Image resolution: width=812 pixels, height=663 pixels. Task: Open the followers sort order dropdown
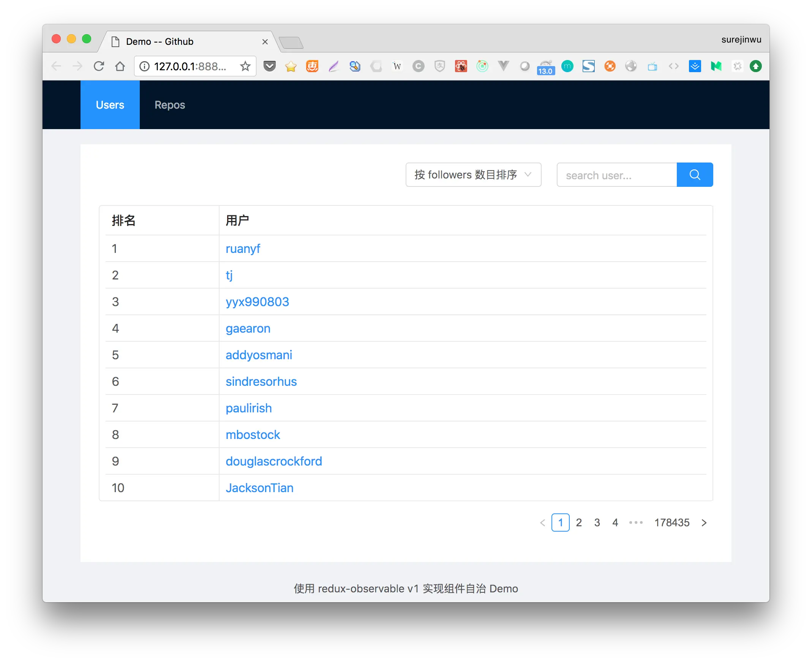point(473,175)
